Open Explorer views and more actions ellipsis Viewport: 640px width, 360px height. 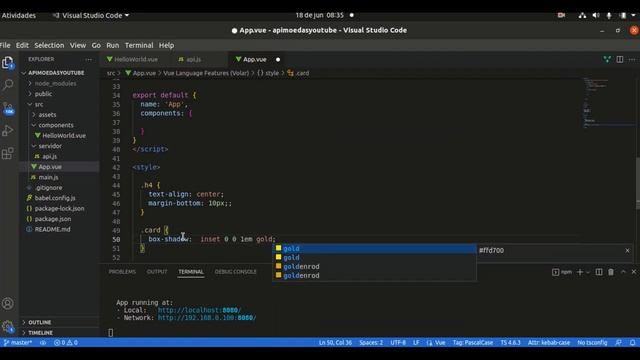coord(89,59)
